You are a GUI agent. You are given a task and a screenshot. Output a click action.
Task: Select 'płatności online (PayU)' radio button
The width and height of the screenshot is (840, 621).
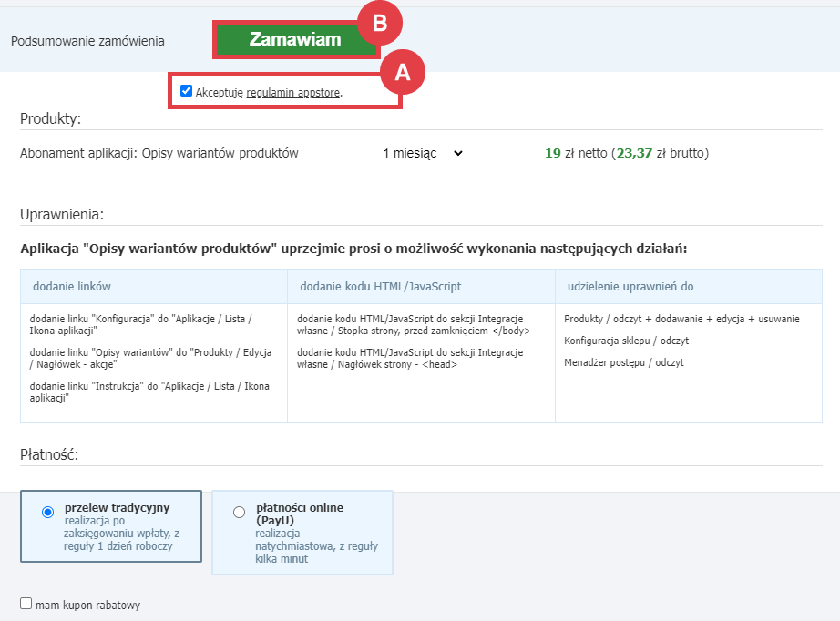(239, 513)
